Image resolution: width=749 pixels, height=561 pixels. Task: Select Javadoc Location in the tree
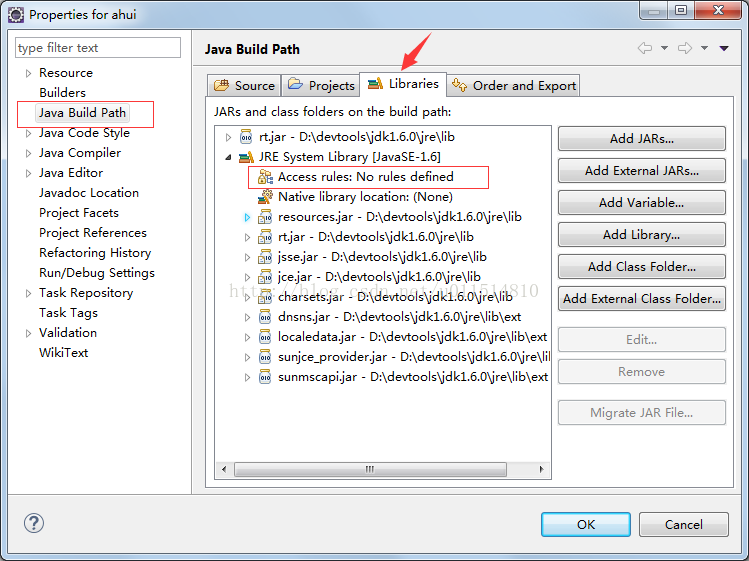point(89,193)
